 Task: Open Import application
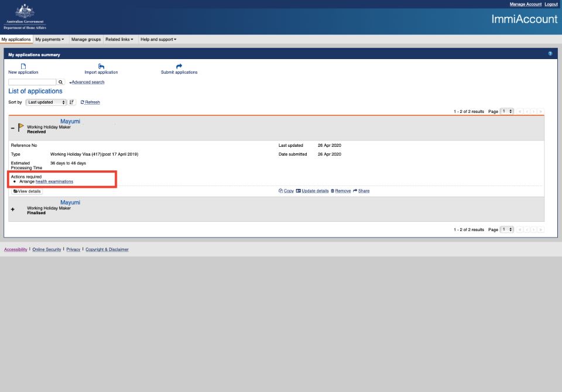click(x=101, y=69)
